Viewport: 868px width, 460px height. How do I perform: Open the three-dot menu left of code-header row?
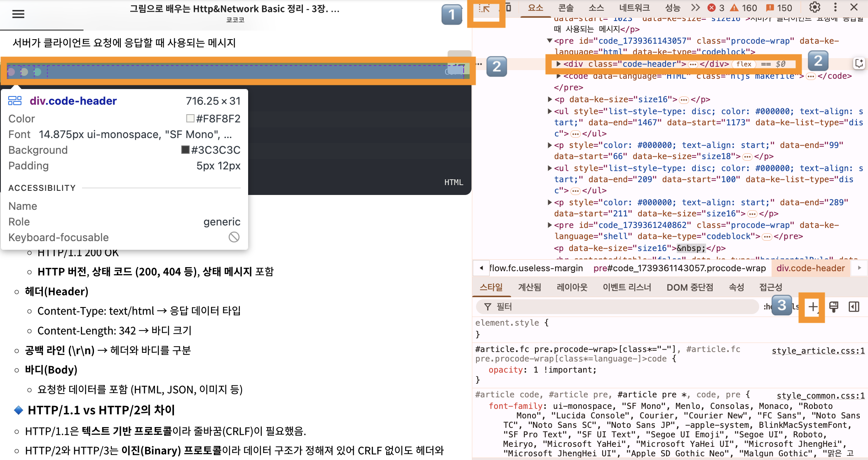click(x=479, y=64)
